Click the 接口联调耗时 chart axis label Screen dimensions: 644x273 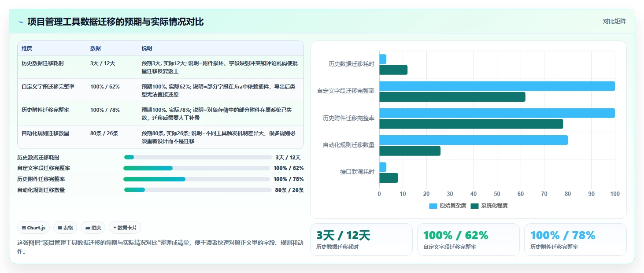pos(357,172)
